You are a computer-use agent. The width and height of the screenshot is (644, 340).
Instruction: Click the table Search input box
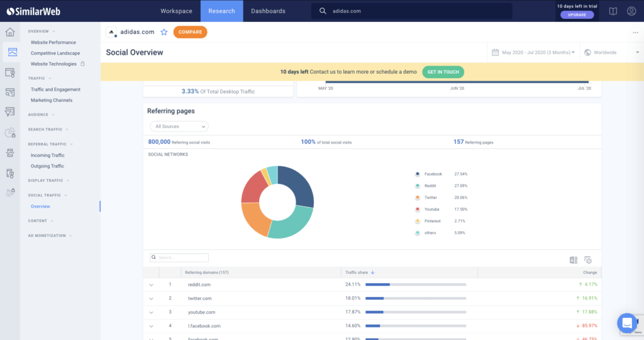179,258
